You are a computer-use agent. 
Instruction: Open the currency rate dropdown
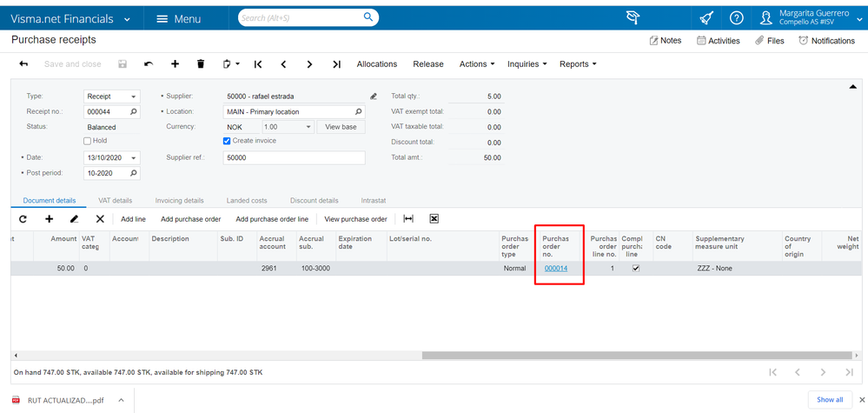point(309,127)
